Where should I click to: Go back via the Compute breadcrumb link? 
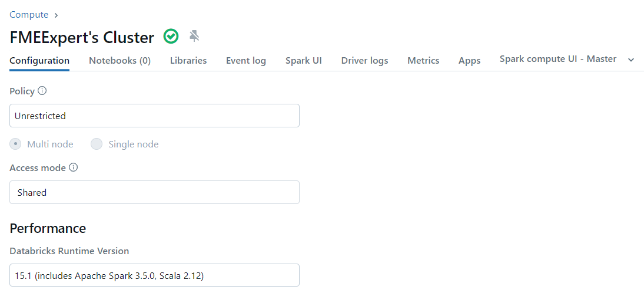(x=29, y=15)
